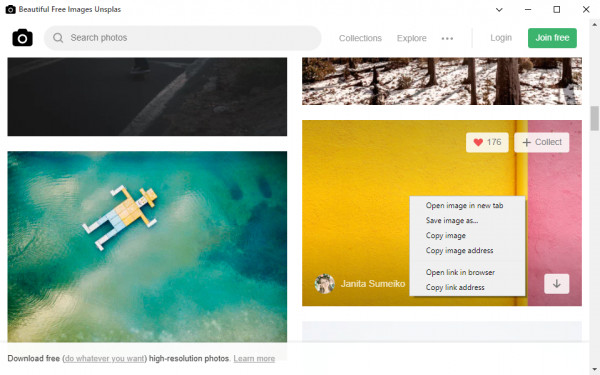The width and height of the screenshot is (600, 375).
Task: Click the Join free button
Action: click(552, 38)
